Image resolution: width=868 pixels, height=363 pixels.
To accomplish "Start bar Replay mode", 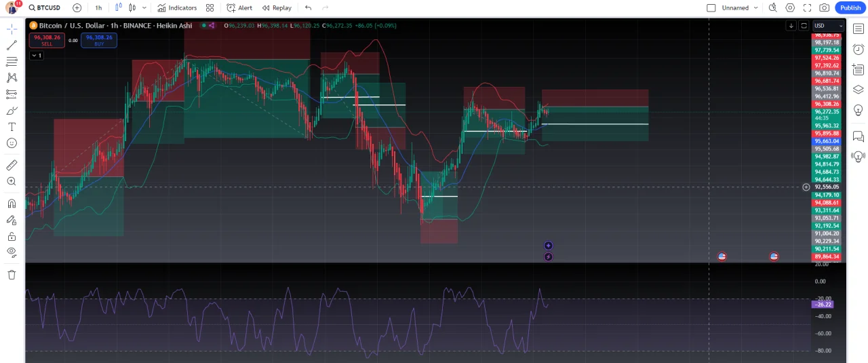I will point(277,8).
